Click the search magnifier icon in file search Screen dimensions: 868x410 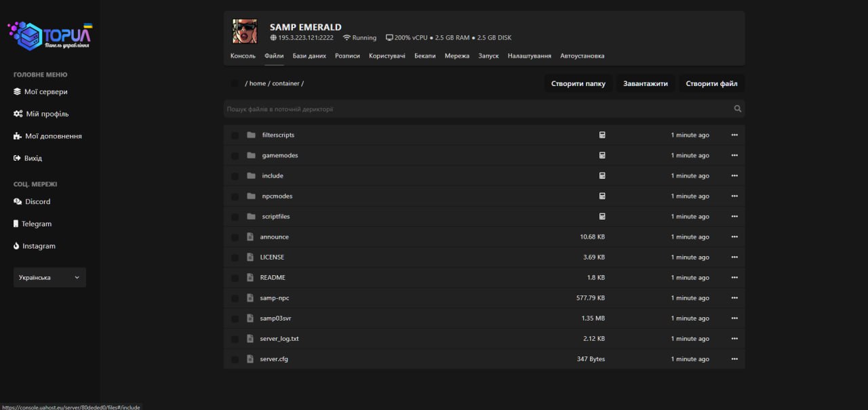click(737, 109)
